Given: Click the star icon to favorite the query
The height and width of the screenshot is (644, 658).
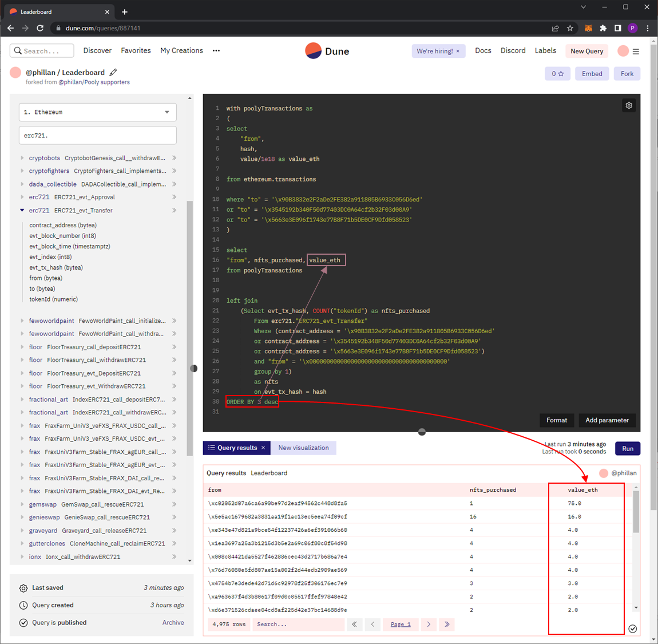Looking at the screenshot, I should (x=562, y=73).
